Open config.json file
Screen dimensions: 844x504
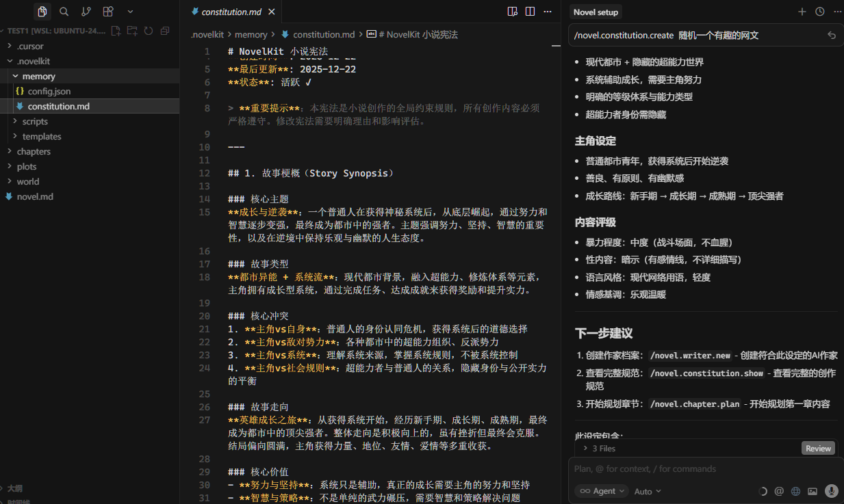[x=90, y=92]
